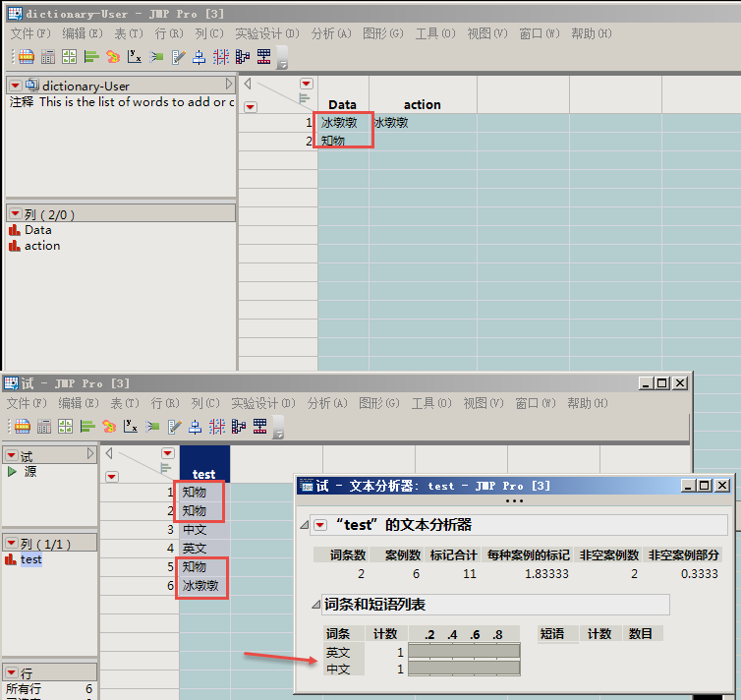Open 行(R) menu in dictionary-User window
This screenshot has height=700, width=741.
tap(169, 33)
